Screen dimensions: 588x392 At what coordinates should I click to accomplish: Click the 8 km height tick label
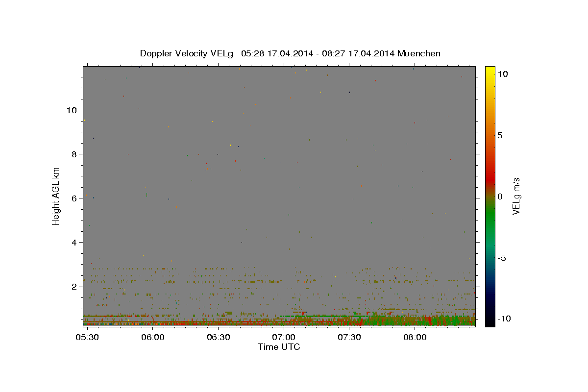point(73,154)
